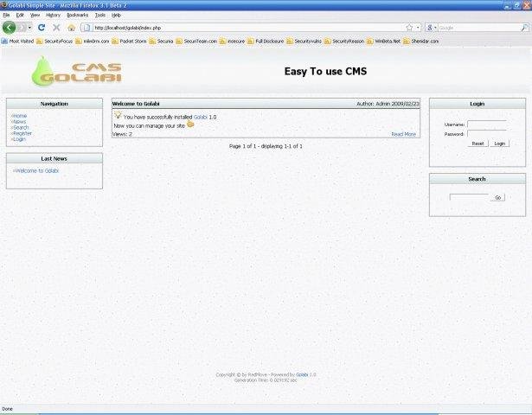
Task: Open the Secunia bookmark folder
Action: click(161, 41)
